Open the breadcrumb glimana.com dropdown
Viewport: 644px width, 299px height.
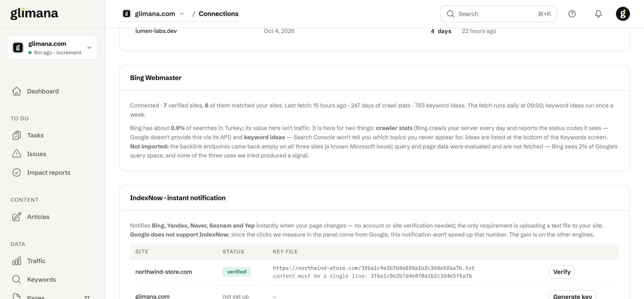154,14
